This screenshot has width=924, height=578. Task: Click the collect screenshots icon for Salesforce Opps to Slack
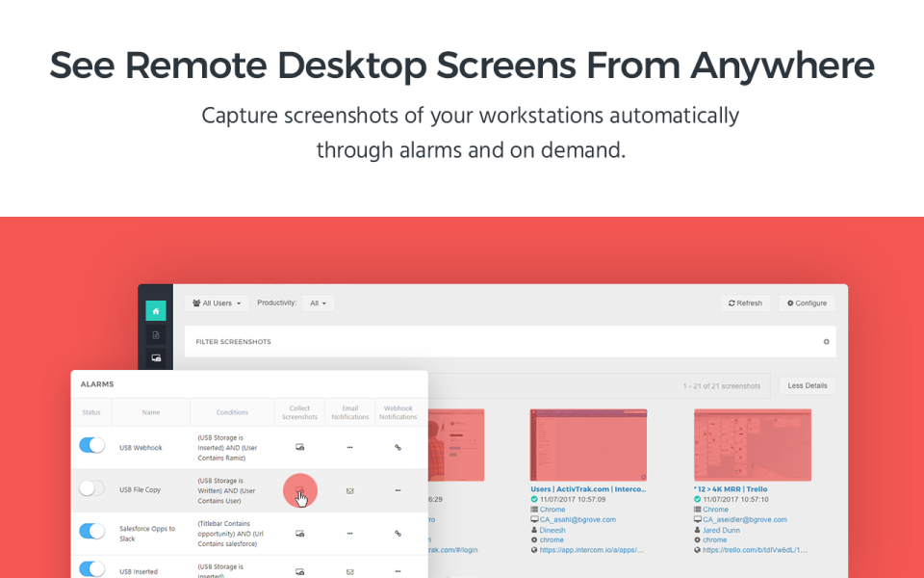[299, 534]
